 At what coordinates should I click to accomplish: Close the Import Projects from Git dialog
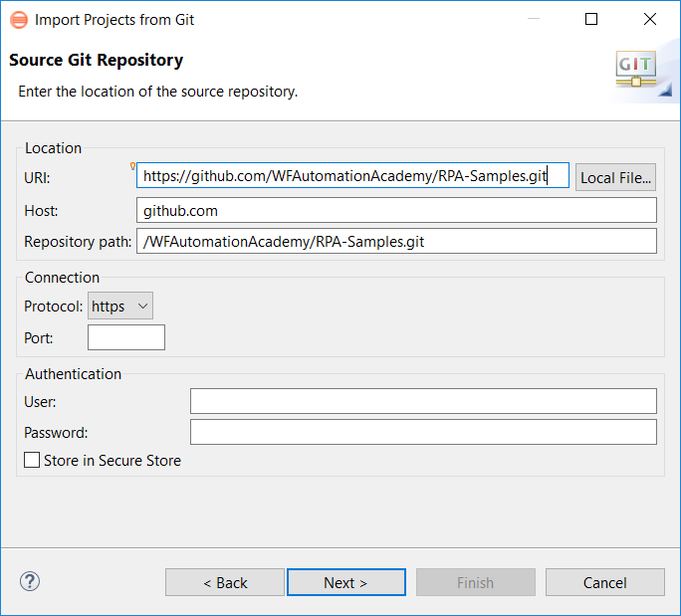[650, 19]
